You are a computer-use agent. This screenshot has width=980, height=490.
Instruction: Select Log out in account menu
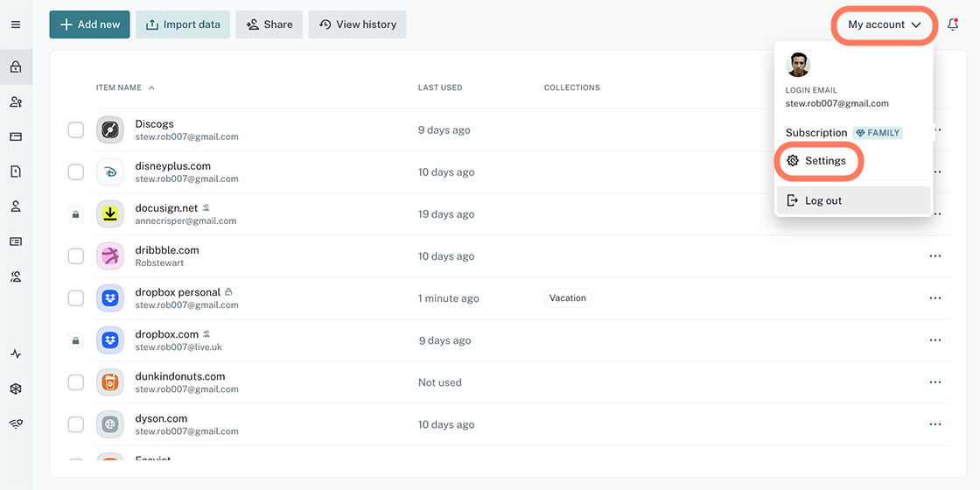822,200
